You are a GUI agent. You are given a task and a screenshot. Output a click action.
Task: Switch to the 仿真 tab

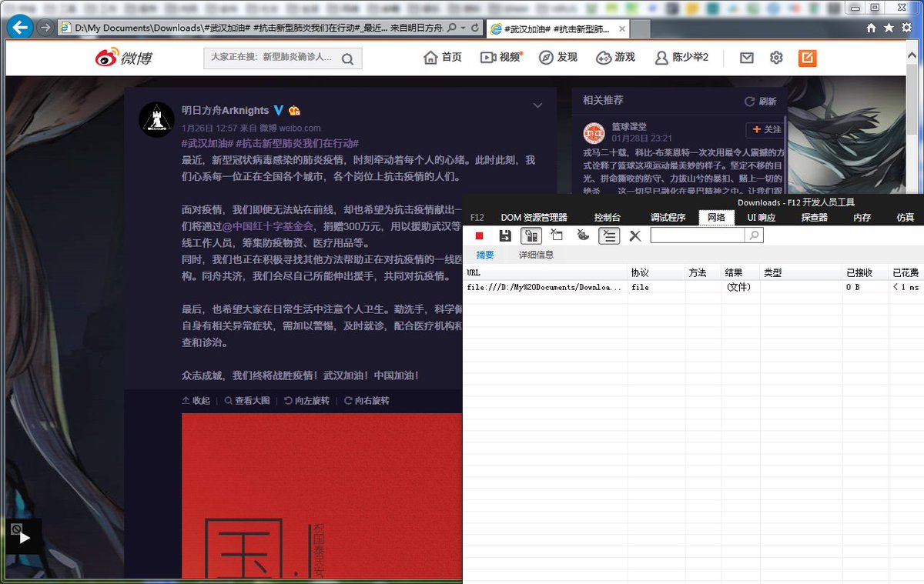905,218
